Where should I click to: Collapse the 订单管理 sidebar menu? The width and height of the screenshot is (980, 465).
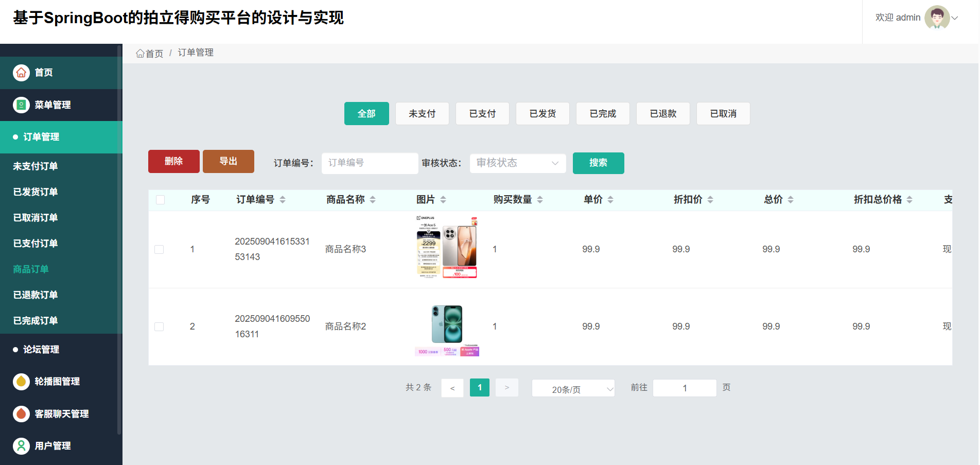click(x=61, y=137)
